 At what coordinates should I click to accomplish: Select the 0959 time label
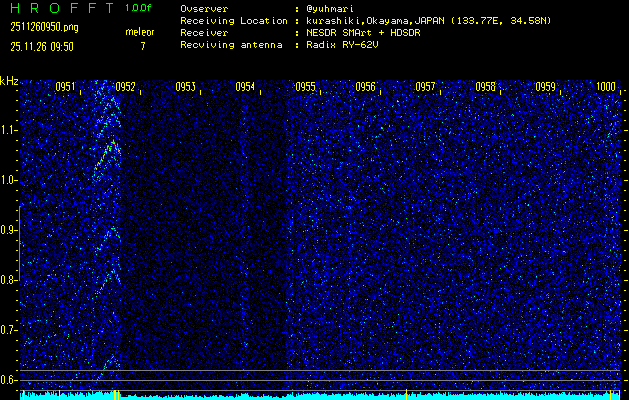(546, 87)
